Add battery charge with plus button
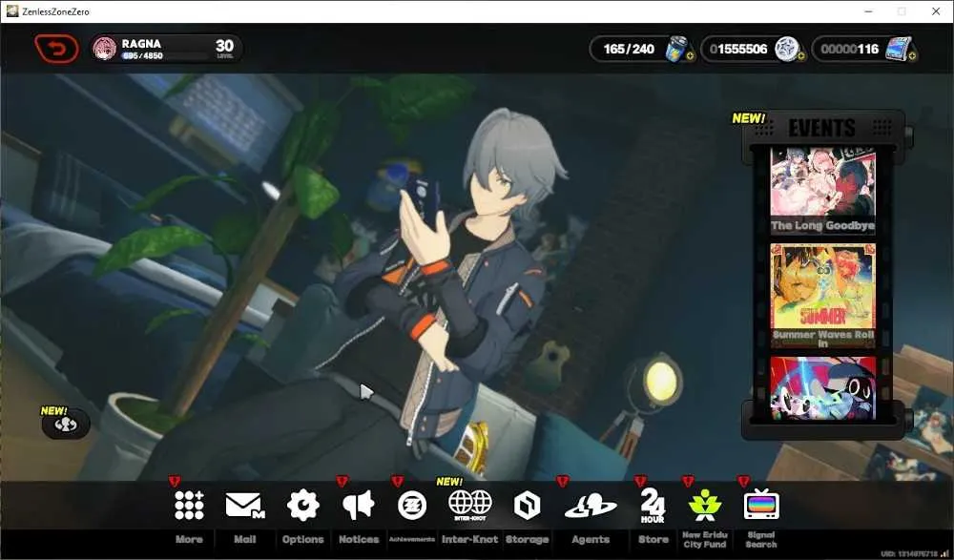The width and height of the screenshot is (954, 560). [x=690, y=56]
